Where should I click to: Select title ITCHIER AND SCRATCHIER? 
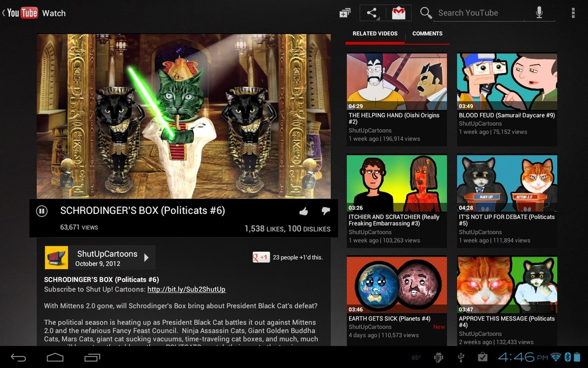click(394, 220)
